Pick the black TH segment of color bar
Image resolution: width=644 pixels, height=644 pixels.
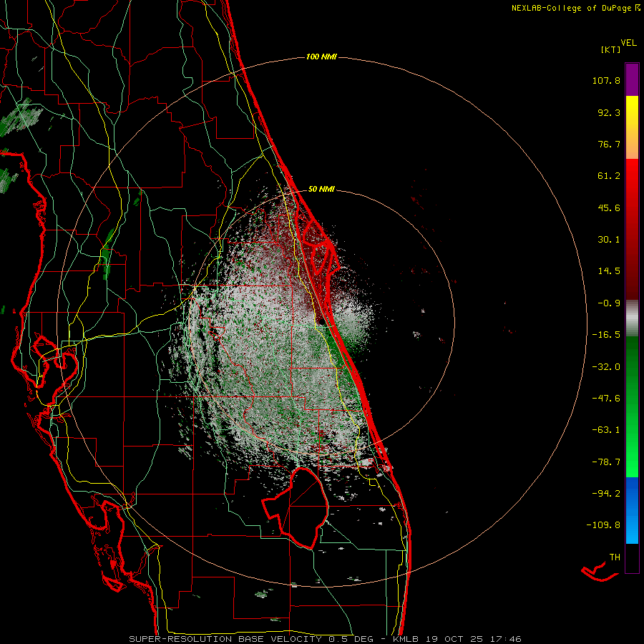(632, 558)
